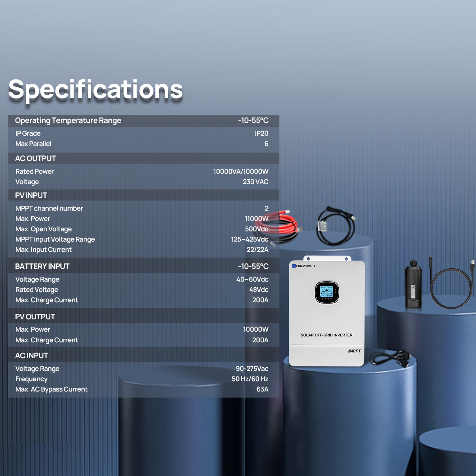Click the 90-275Vac value
Image resolution: width=476 pixels, height=476 pixels.
(252, 369)
